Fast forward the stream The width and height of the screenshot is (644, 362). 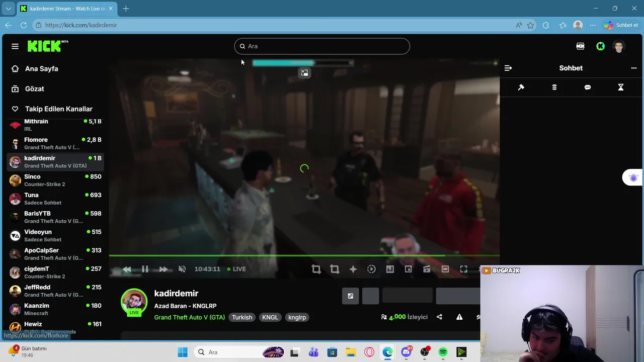pos(164,269)
